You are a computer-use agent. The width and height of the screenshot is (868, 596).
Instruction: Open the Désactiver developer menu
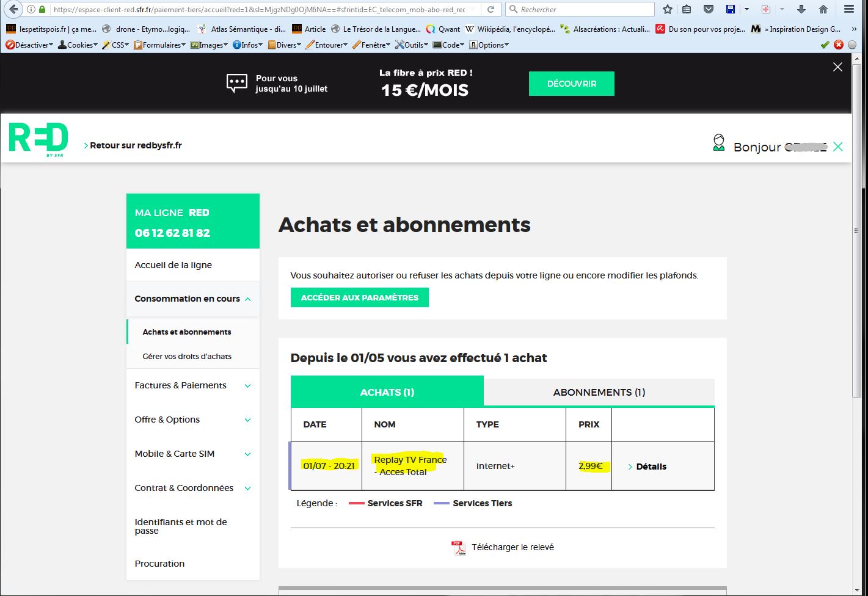coord(29,45)
